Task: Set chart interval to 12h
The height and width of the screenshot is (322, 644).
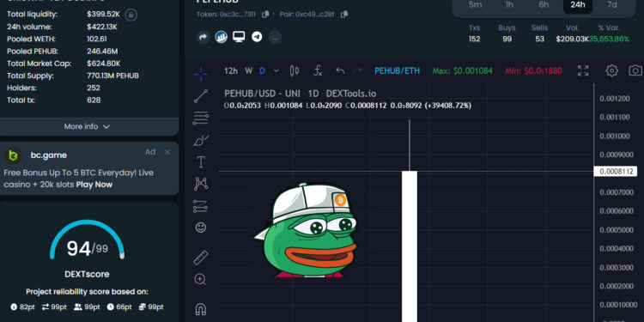Action: click(x=231, y=70)
